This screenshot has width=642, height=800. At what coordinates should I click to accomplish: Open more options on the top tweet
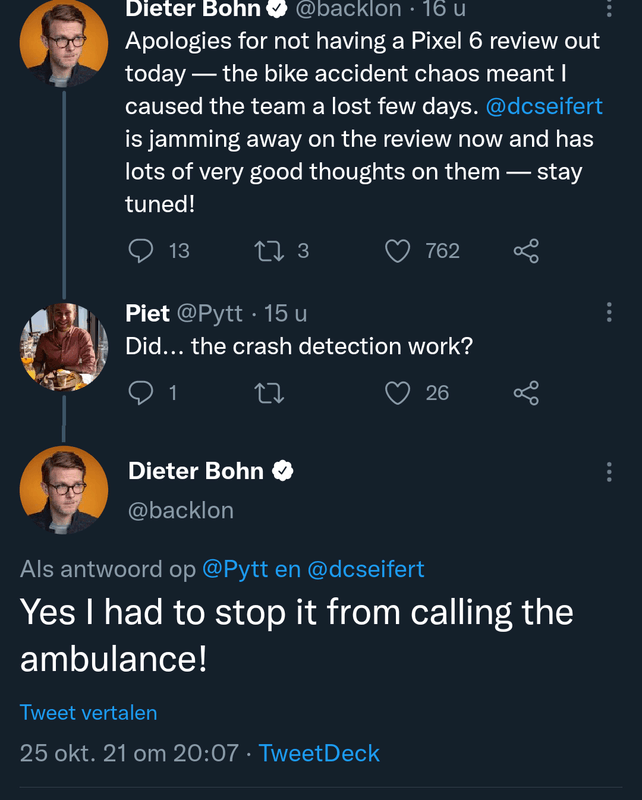[x=609, y=9]
